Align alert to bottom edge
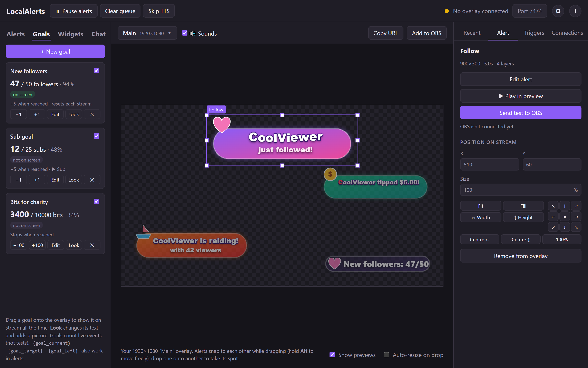588x368 pixels. [565, 227]
